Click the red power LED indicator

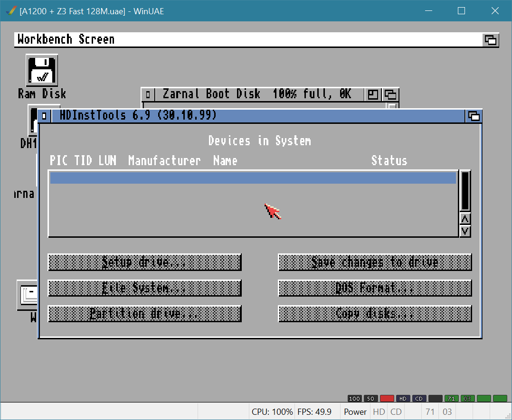(x=387, y=399)
